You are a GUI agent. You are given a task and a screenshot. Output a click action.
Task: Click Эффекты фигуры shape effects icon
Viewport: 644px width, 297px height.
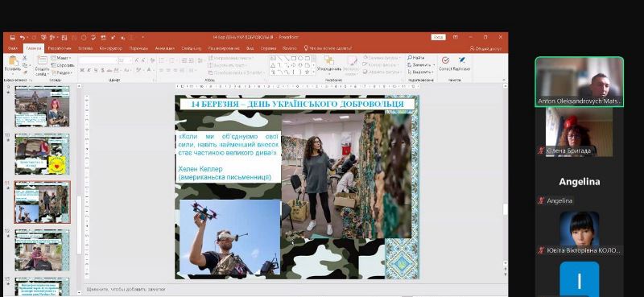(x=365, y=72)
